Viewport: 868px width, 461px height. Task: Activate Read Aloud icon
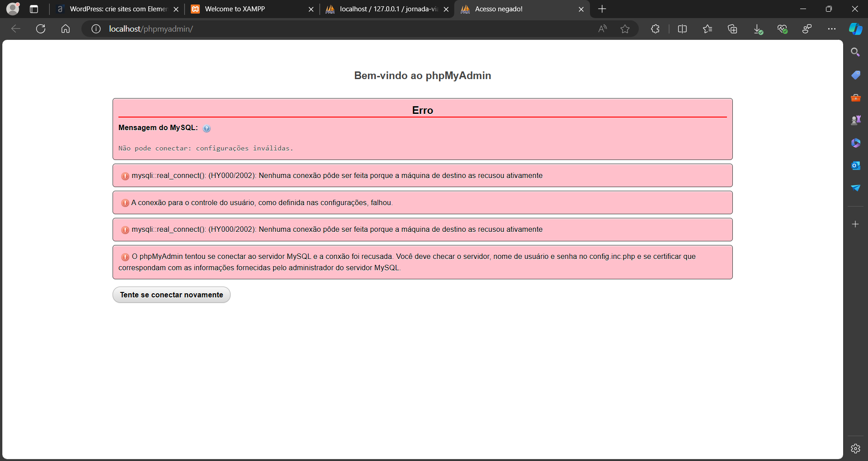603,29
